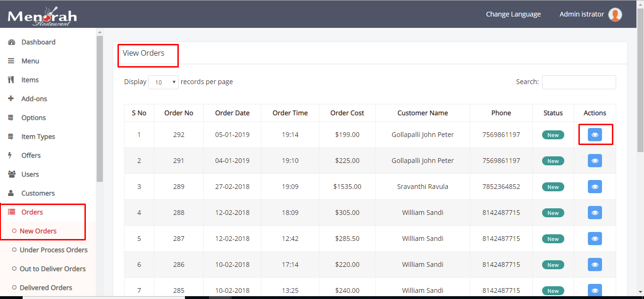Open the records per page dropdown
The height and width of the screenshot is (299, 644).
point(163,82)
